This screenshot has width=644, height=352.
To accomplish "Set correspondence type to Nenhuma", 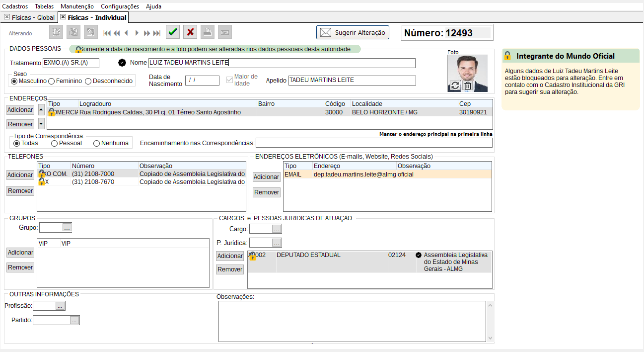I will (x=97, y=143).
